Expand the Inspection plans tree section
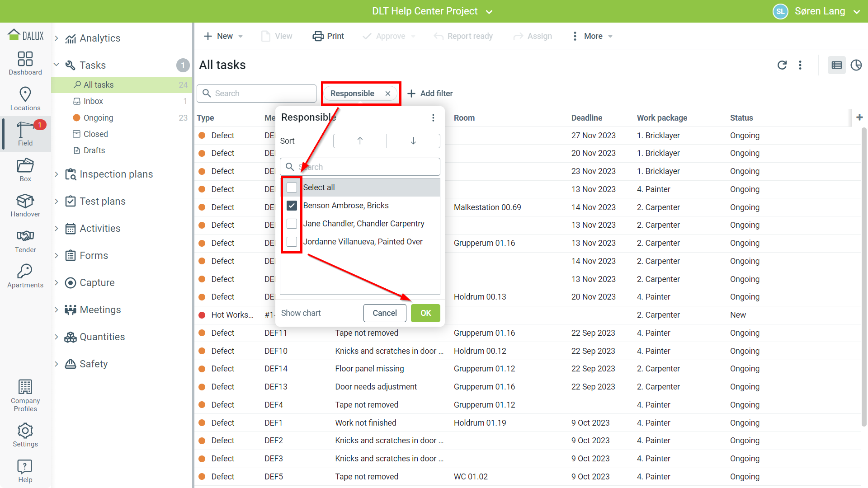 57,174
